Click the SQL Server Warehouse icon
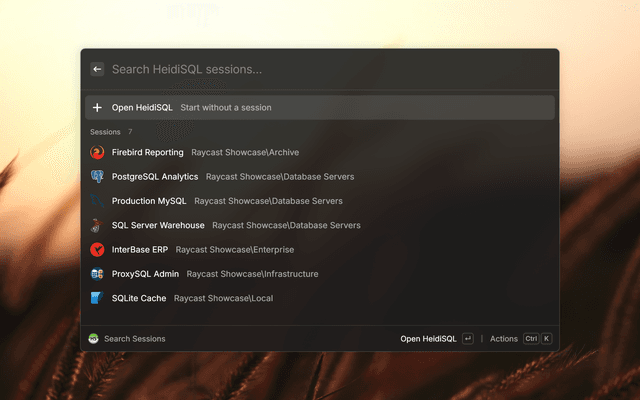 [x=97, y=225]
